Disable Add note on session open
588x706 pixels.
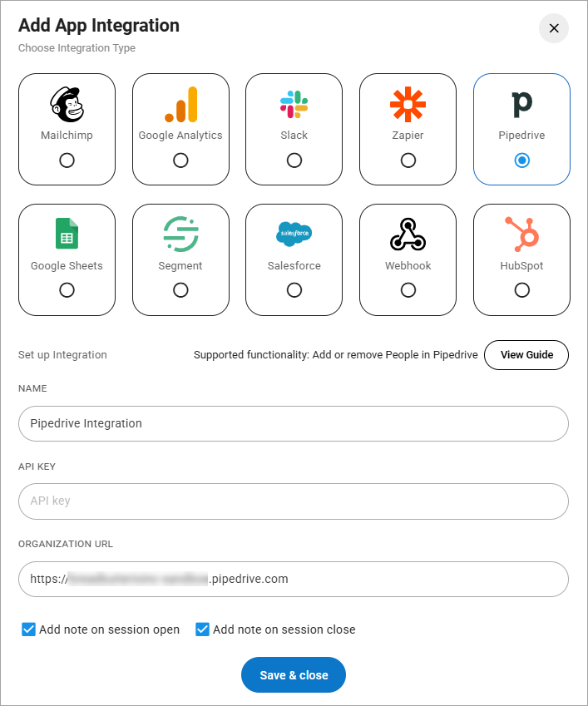pos(28,629)
